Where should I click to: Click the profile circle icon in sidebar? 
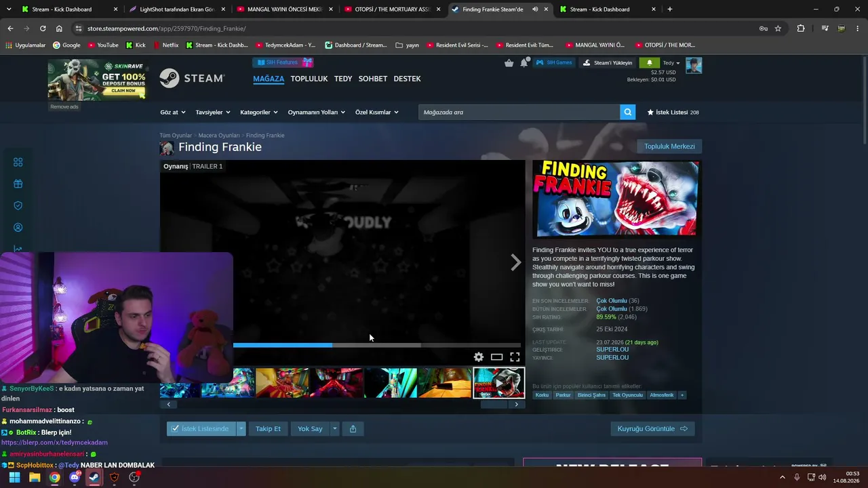click(x=18, y=228)
